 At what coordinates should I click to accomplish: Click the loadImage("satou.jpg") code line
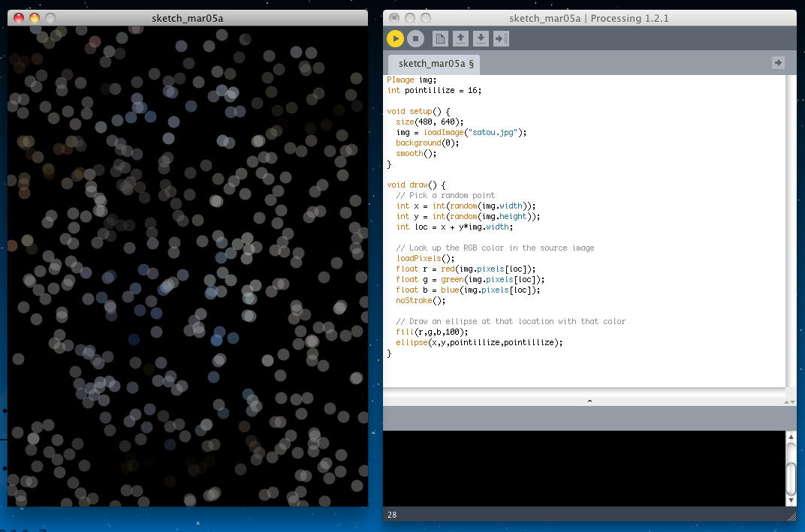(461, 132)
